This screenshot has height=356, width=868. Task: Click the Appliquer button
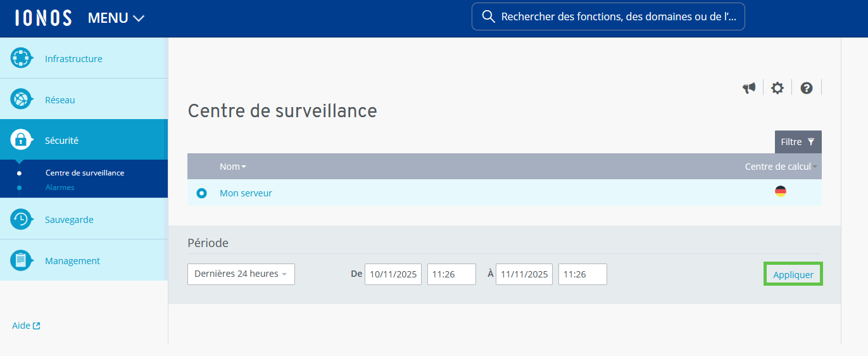tap(793, 275)
